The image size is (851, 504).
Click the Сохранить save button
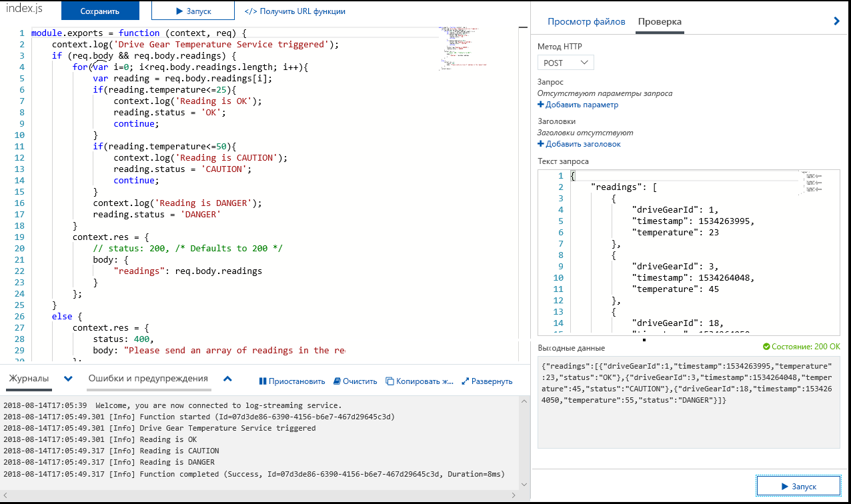click(x=100, y=11)
